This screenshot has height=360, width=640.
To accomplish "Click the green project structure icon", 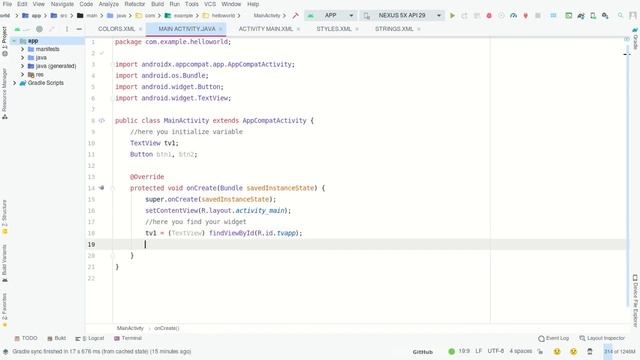I will click(x=568, y=16).
